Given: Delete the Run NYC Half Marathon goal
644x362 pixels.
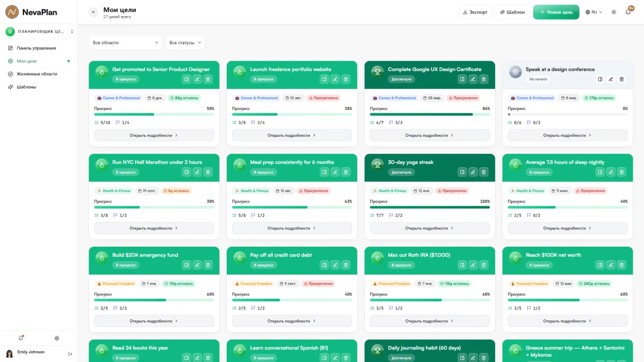Looking at the screenshot, I should (208, 172).
